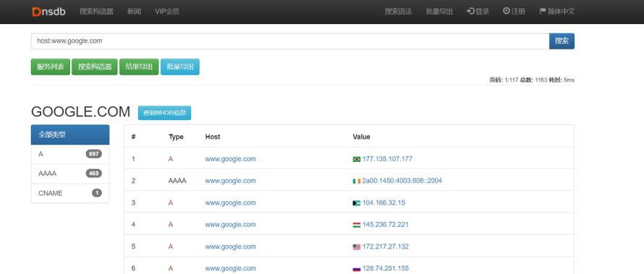Select the 全部类型 filter header
644x274 pixels.
pyautogui.click(x=70, y=134)
